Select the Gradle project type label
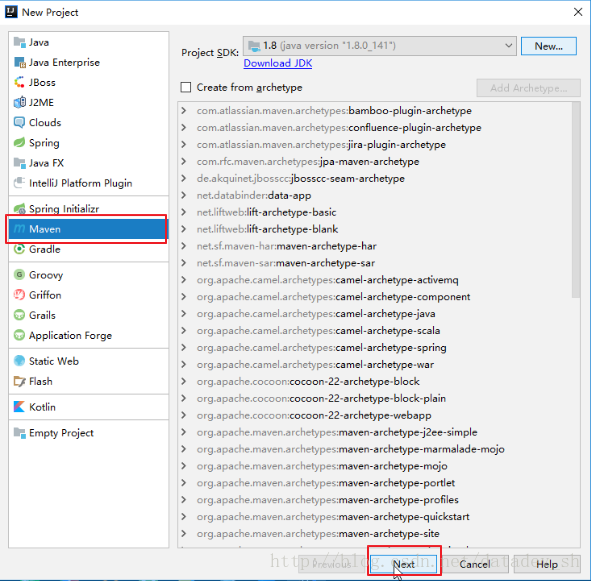 pos(44,249)
